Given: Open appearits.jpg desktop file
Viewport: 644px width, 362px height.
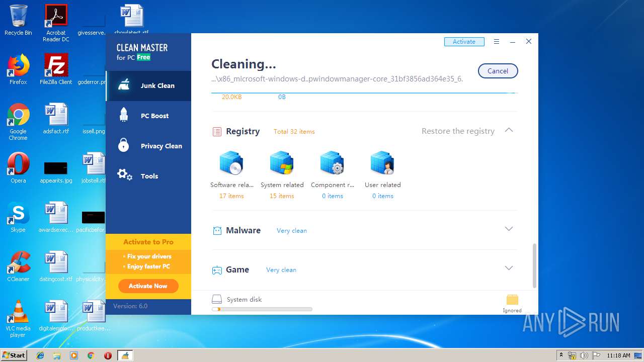Looking at the screenshot, I should (x=56, y=171).
